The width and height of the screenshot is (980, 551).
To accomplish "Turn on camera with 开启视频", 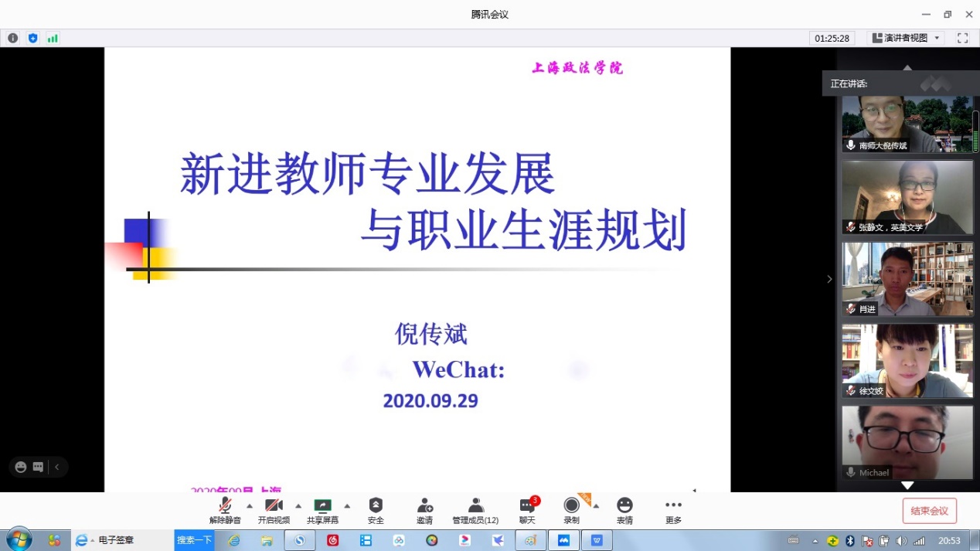I will (x=274, y=510).
